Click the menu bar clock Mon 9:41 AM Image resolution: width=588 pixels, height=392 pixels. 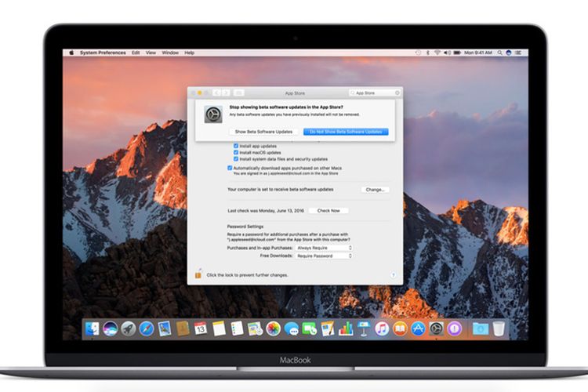point(478,53)
